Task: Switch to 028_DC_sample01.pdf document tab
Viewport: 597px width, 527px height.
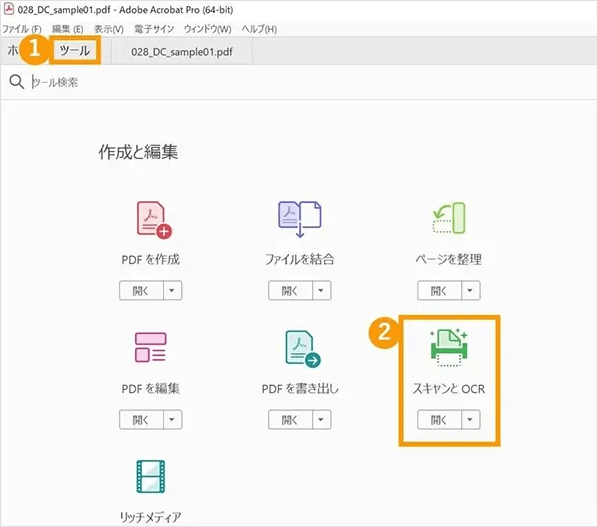Action: [x=182, y=52]
